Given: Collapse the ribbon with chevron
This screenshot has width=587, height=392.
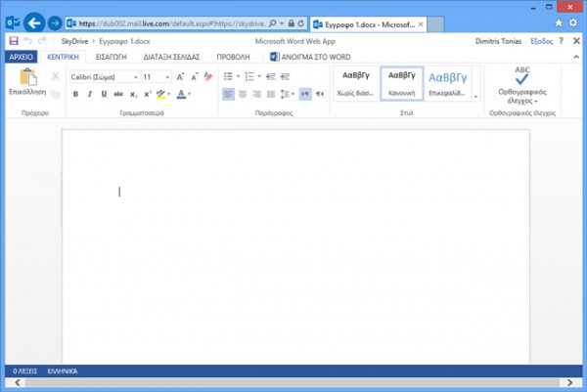Looking at the screenshot, I should 576,57.
